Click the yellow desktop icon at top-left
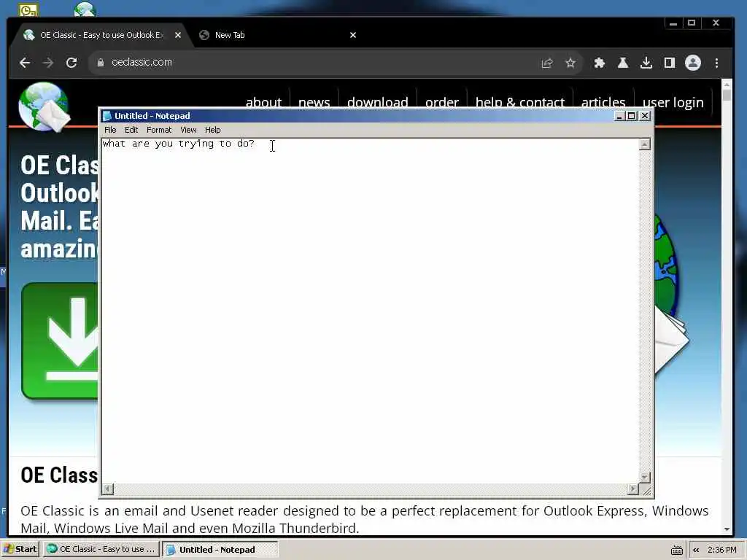Screen dimensions: 747x560 (28, 9)
